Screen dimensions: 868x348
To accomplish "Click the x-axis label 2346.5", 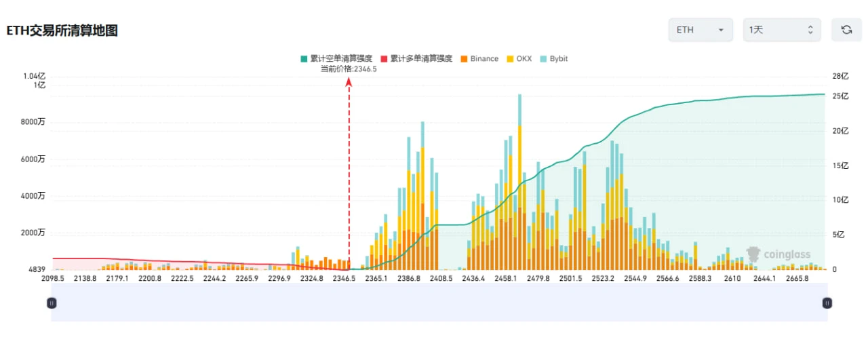I will point(344,278).
